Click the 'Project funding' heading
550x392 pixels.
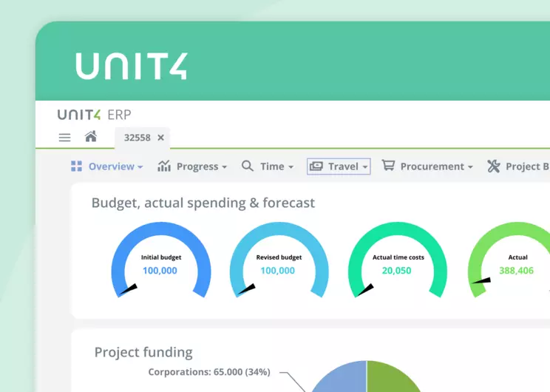coord(143,352)
